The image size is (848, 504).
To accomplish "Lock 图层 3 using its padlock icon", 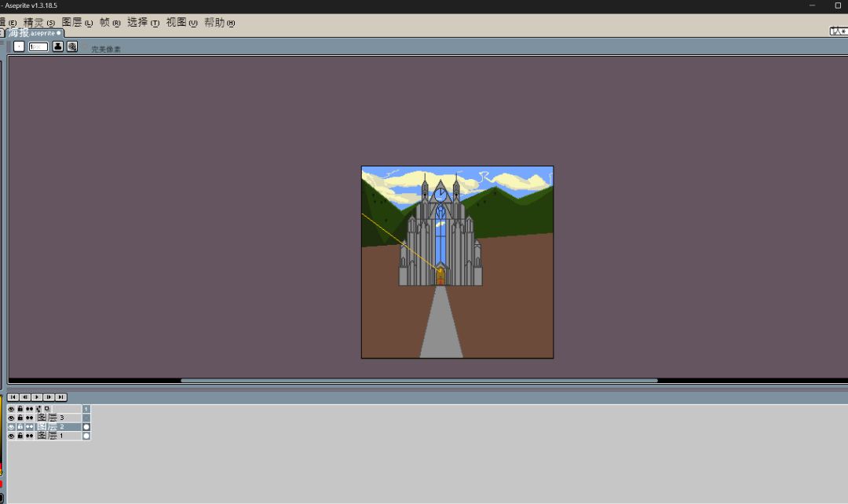I will [x=20, y=418].
